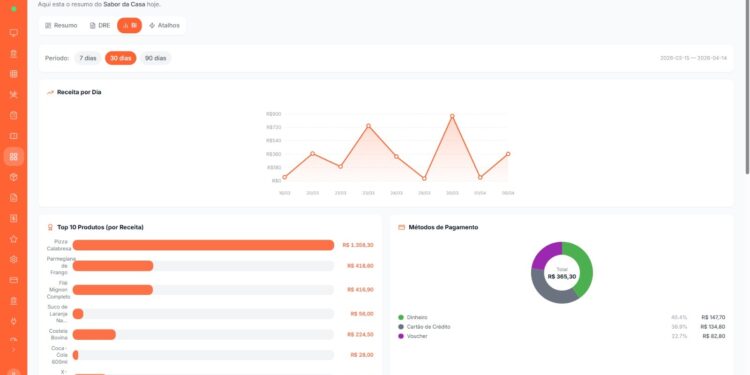Click the Coca-Cola 600ml revenue bar

point(76,355)
